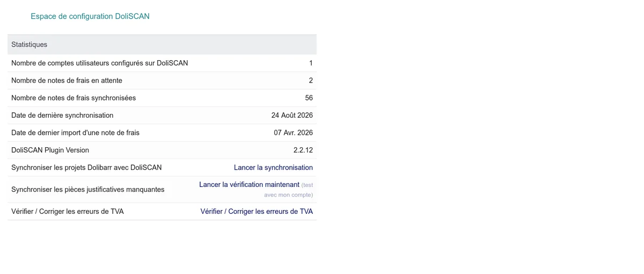The width and height of the screenshot is (644, 274).
Task: Click the Lancer la synchronisation link
Action: [273, 168]
